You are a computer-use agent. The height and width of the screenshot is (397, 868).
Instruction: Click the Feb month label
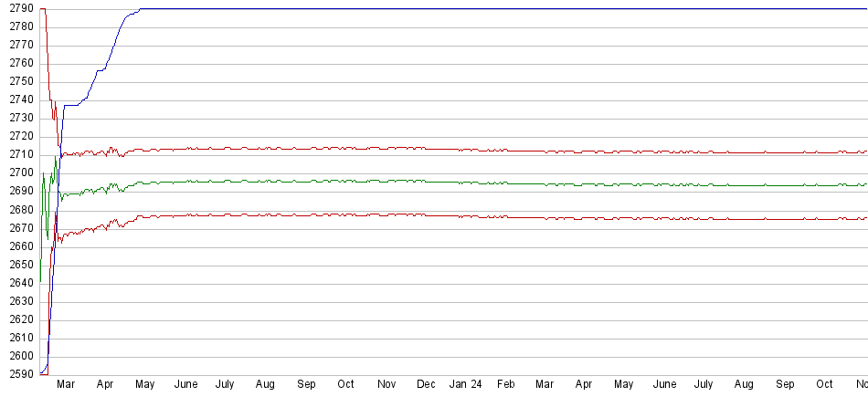505,385
